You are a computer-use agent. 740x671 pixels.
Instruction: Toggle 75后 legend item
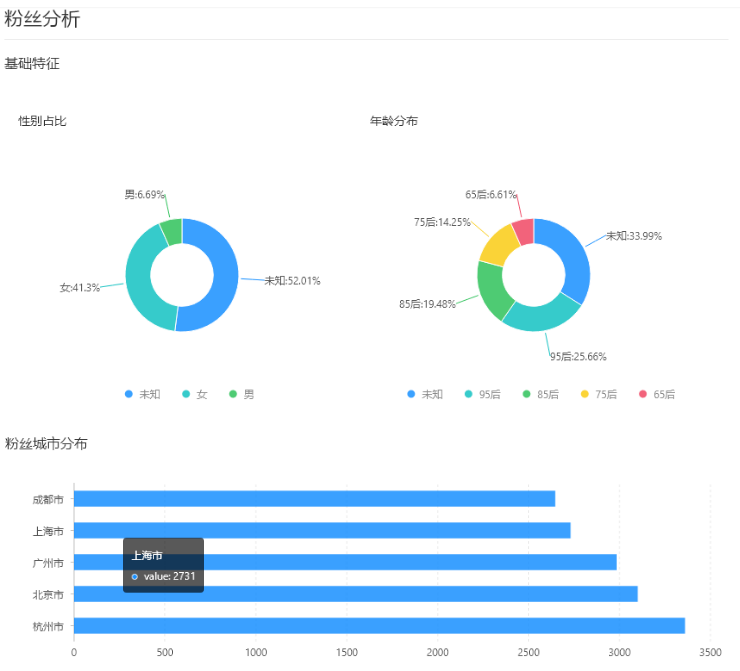pos(598,394)
